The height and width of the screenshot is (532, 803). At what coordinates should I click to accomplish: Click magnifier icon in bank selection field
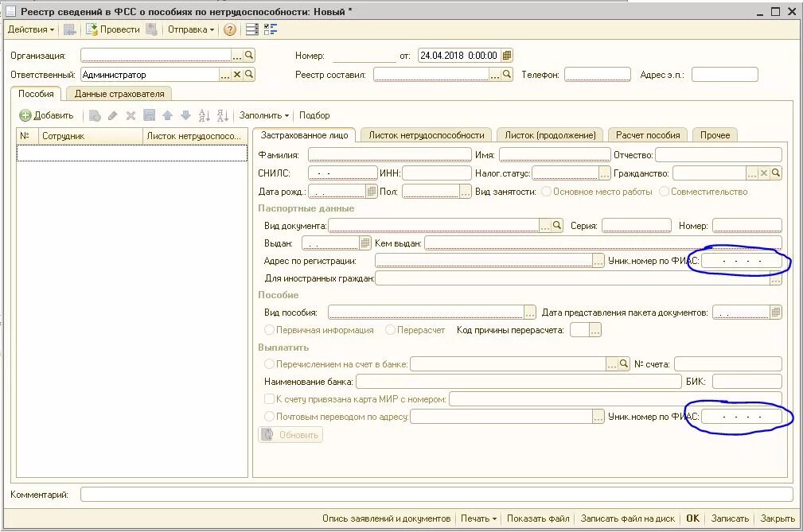[623, 364]
